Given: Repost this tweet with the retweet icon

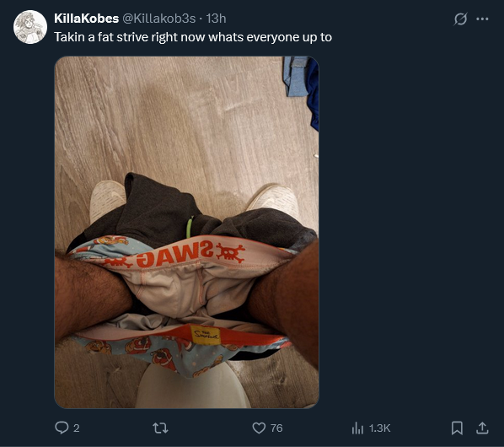Looking at the screenshot, I should pyautogui.click(x=160, y=428).
